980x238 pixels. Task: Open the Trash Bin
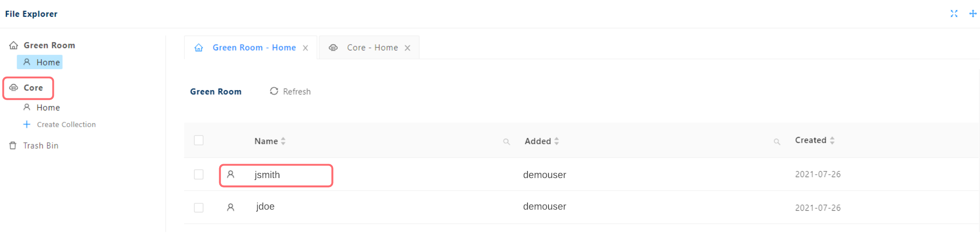(41, 145)
